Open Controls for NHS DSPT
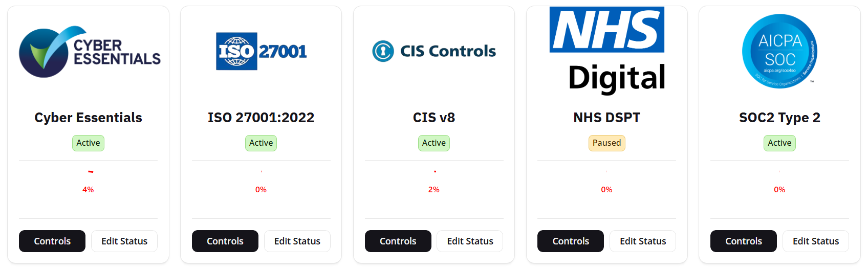Screen dimensions: 868x270 coord(571,241)
